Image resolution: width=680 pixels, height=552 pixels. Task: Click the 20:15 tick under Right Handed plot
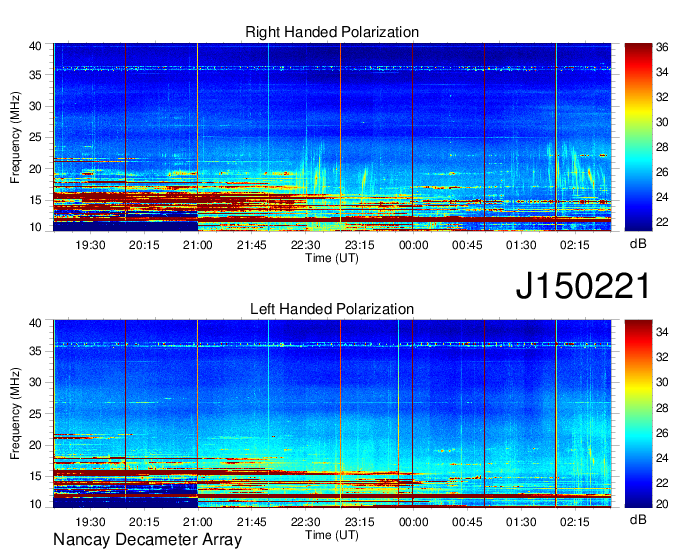pos(144,245)
